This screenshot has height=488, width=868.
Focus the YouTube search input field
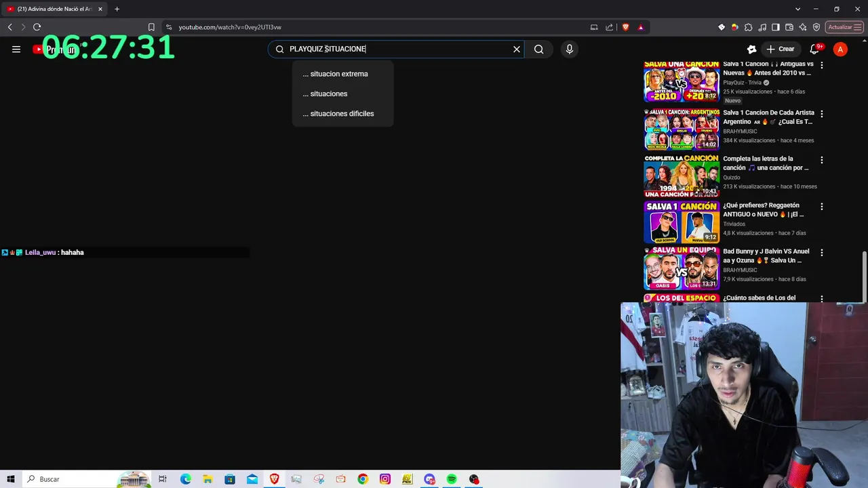pos(397,49)
